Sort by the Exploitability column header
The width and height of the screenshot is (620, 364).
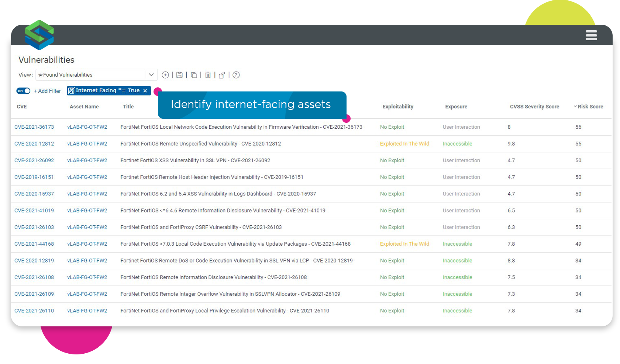point(398,107)
